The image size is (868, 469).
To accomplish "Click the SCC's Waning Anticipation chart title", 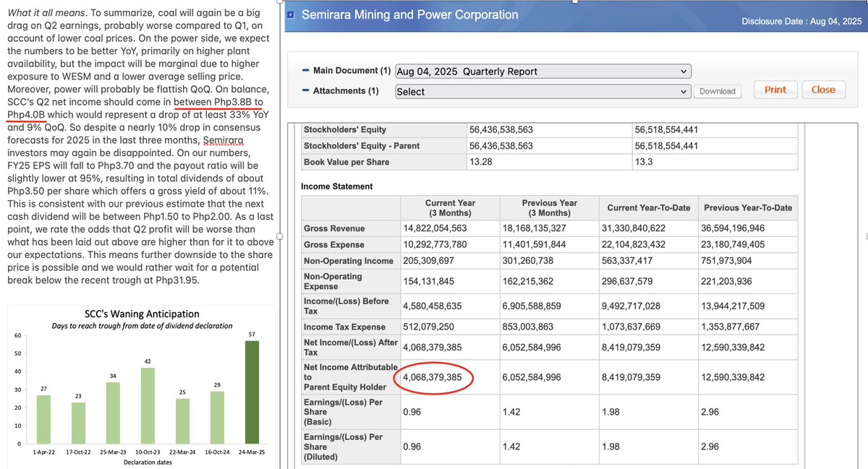I will point(142,314).
